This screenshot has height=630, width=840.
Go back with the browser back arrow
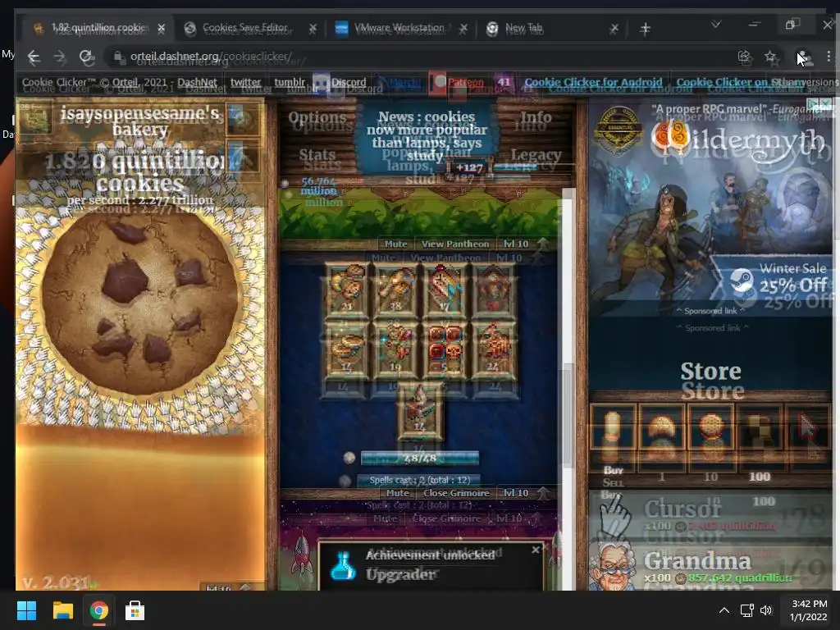(x=34, y=57)
